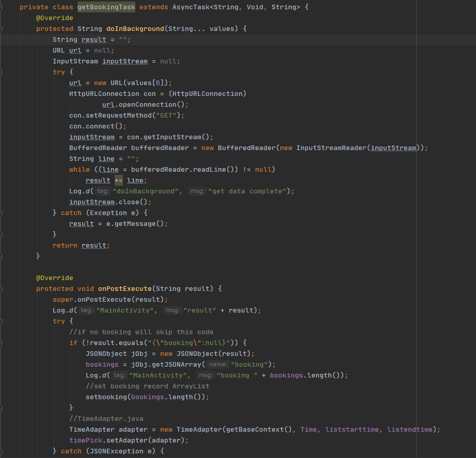Click 'values[0]' inside new URL call

point(146,83)
